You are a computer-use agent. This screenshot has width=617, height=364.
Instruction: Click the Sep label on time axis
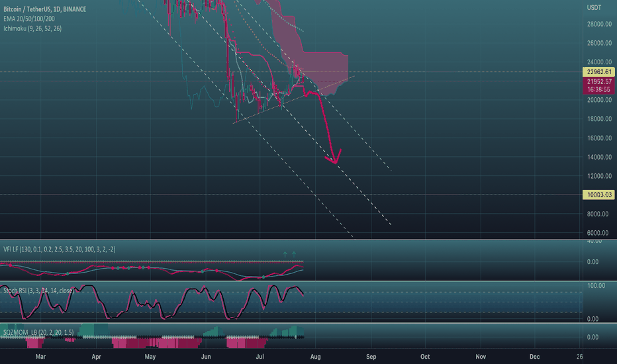click(371, 357)
